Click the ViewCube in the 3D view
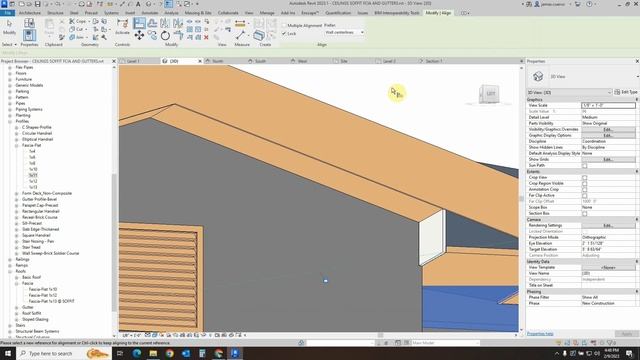The image size is (640, 360). 489,94
